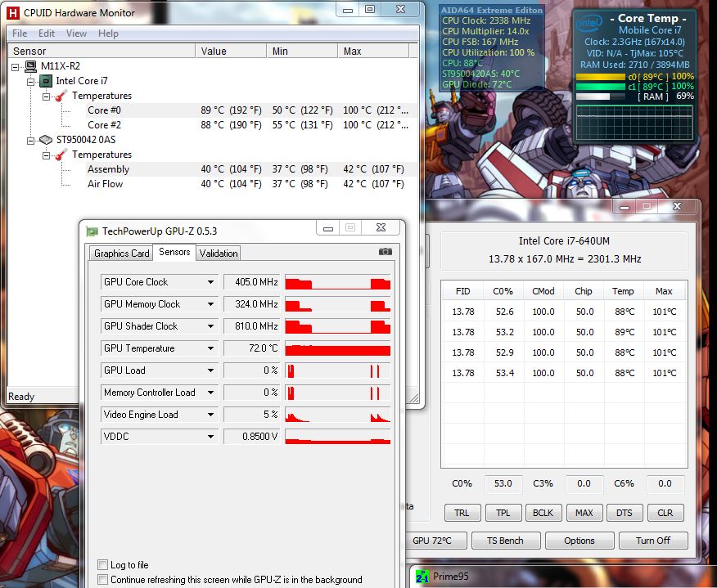Screen dimensions: 717x588
Task: Click the Value column header
Action: click(231, 52)
